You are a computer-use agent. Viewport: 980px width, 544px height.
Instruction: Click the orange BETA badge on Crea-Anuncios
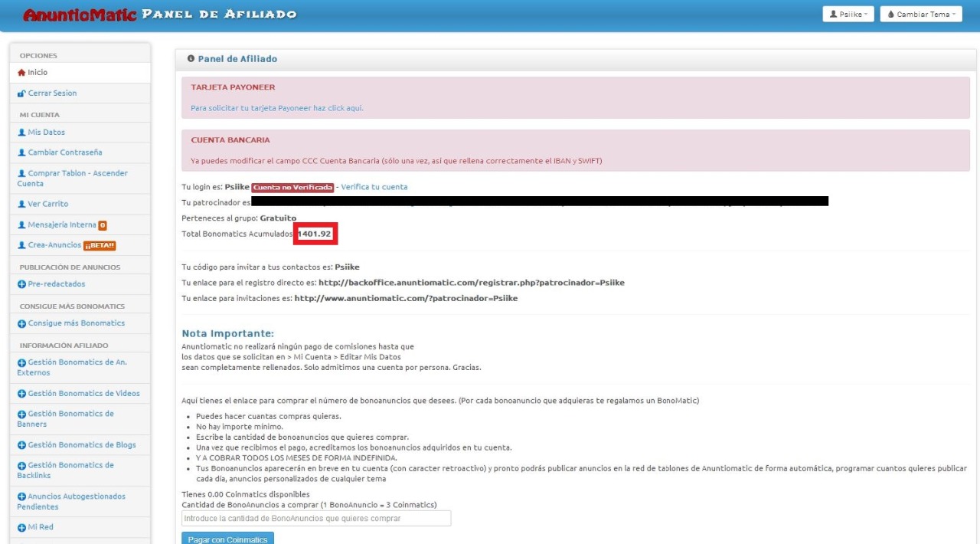point(100,245)
